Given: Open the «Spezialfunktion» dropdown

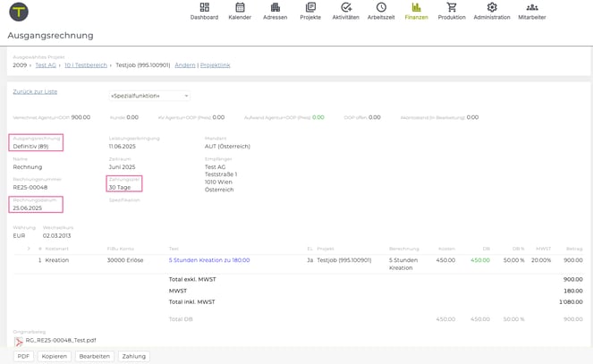Looking at the screenshot, I should [x=148, y=96].
